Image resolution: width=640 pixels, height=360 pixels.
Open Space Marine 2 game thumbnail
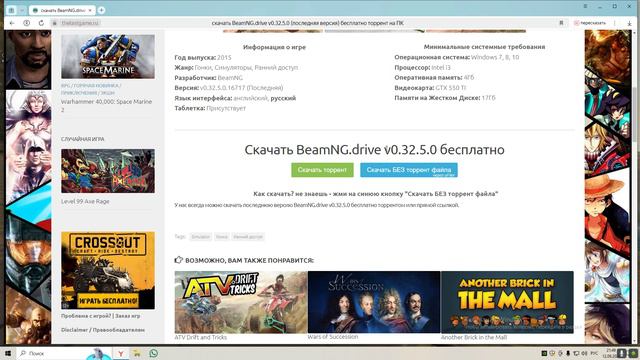point(108,56)
